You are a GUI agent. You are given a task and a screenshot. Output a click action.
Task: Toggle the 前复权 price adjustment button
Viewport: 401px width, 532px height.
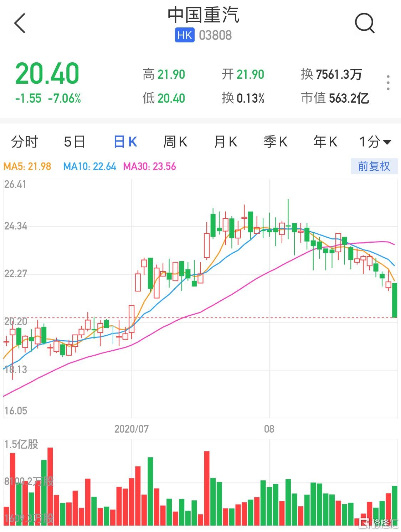[x=374, y=166]
